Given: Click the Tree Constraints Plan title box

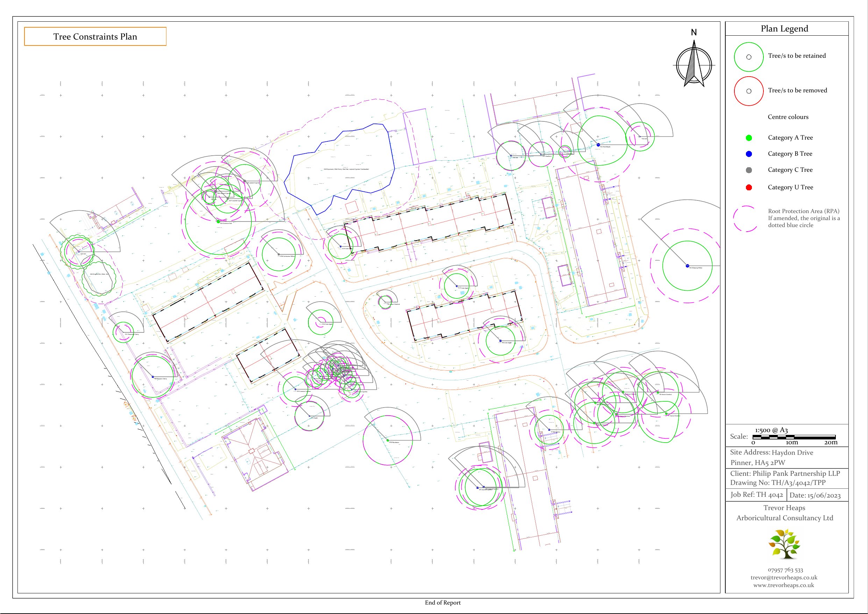Looking at the screenshot, I should point(95,37).
